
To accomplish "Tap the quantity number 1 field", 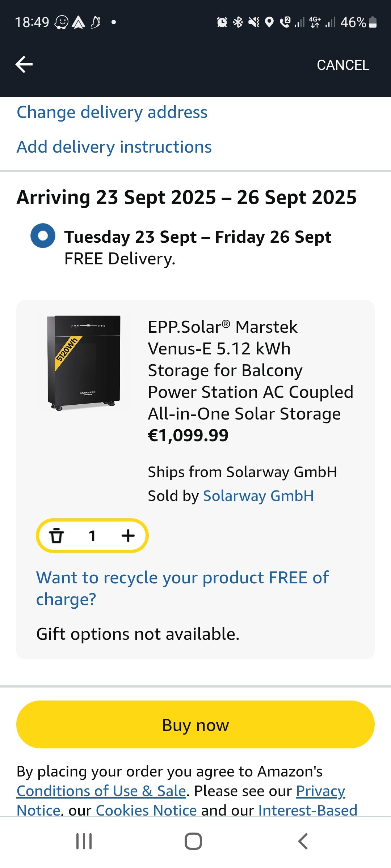I will [x=92, y=536].
